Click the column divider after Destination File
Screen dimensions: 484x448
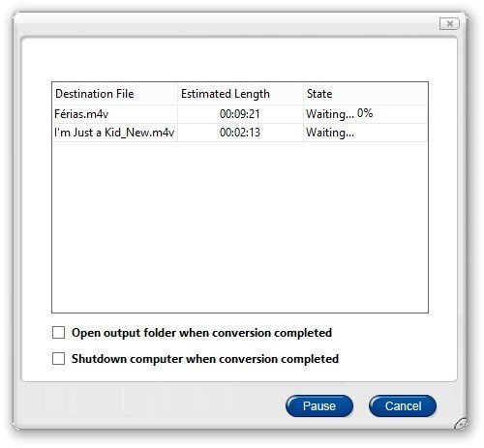(x=177, y=94)
